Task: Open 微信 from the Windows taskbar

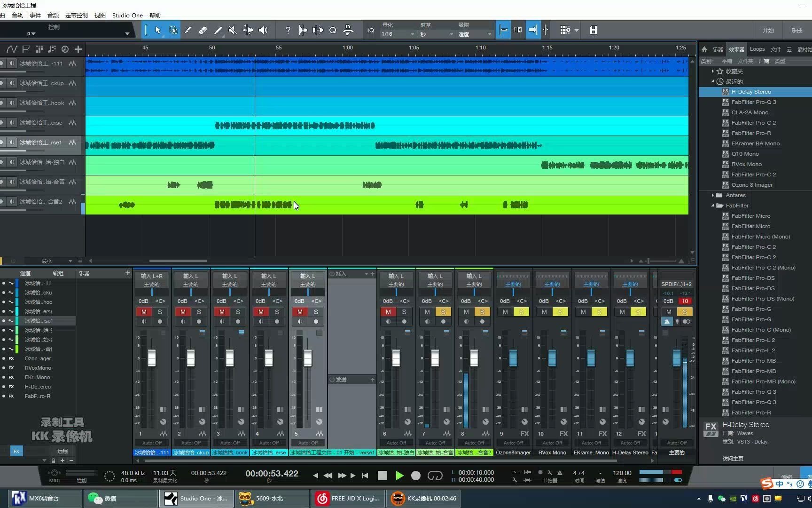Action: (120, 499)
